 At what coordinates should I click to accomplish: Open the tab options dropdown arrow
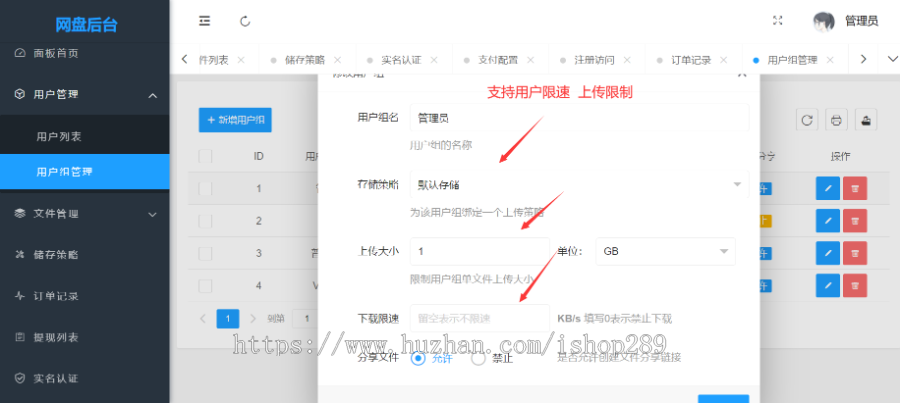pos(892,59)
